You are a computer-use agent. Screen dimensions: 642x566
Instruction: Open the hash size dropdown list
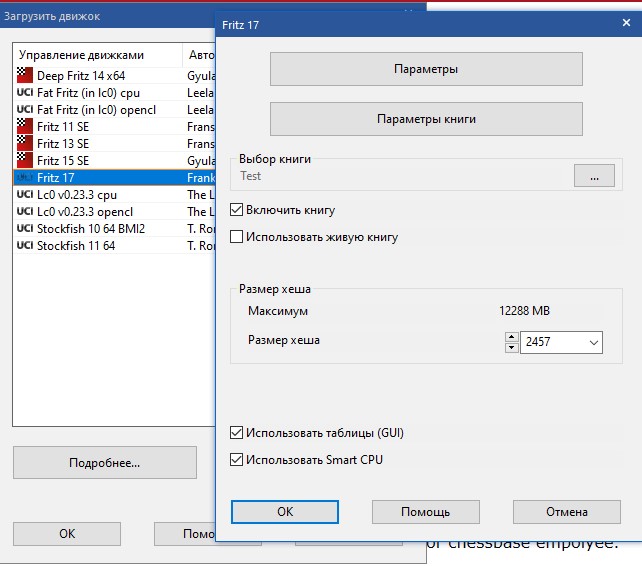click(594, 342)
